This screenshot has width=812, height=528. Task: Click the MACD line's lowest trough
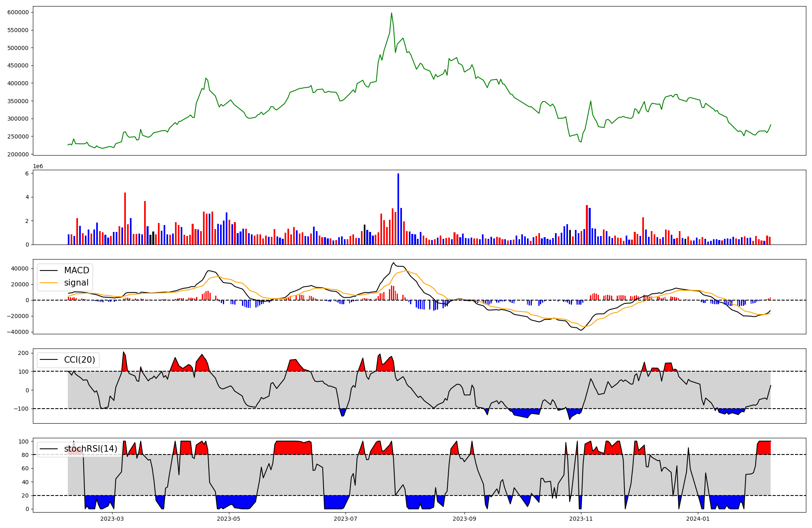click(581, 330)
